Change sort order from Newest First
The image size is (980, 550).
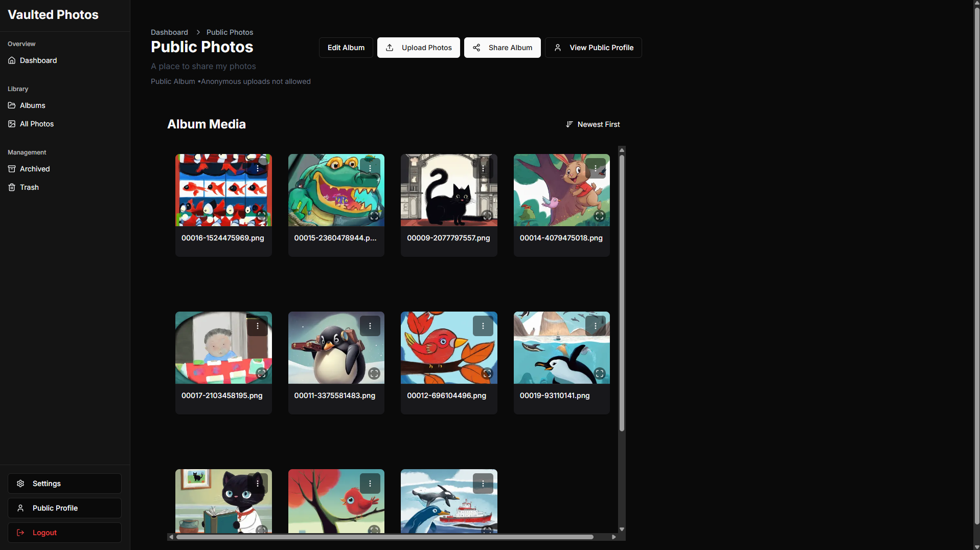click(592, 124)
